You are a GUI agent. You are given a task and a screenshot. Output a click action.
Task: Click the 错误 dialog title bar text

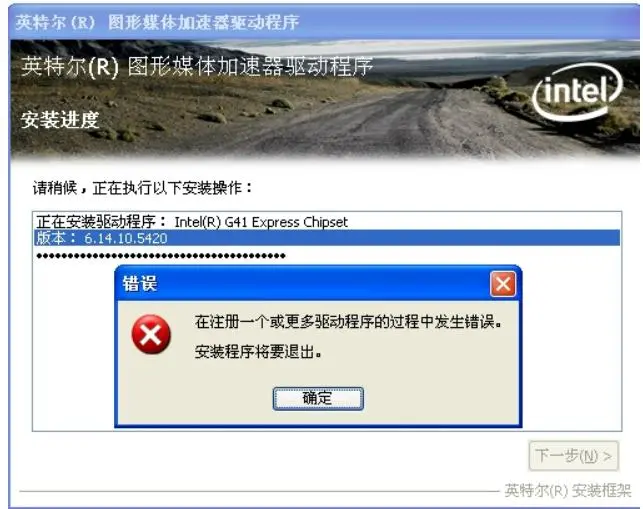139,283
